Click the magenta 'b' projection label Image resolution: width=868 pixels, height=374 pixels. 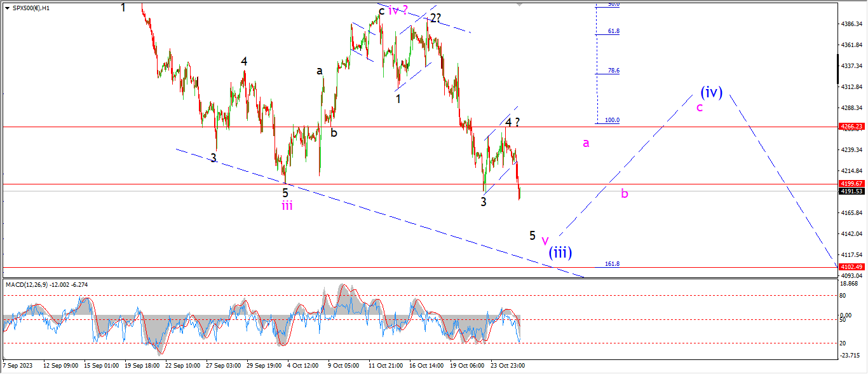[625, 193]
